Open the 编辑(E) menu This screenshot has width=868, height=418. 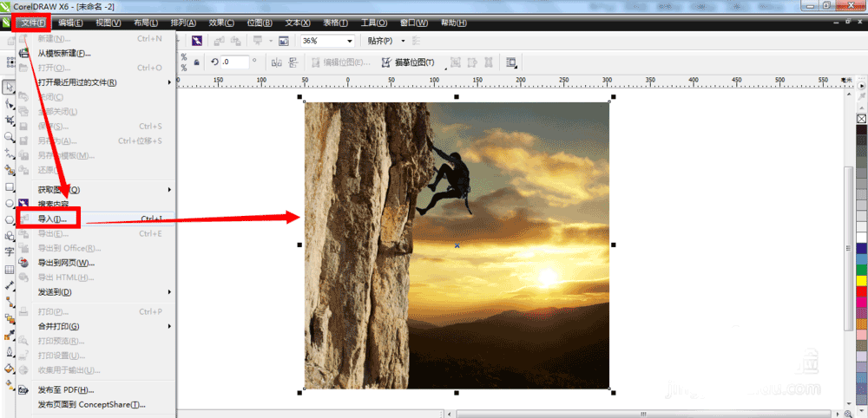click(71, 23)
